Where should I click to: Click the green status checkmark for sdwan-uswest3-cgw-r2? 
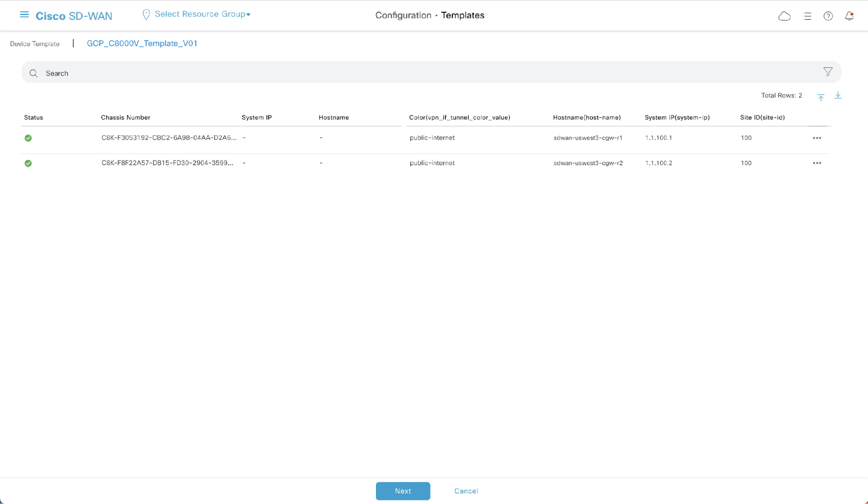28,163
